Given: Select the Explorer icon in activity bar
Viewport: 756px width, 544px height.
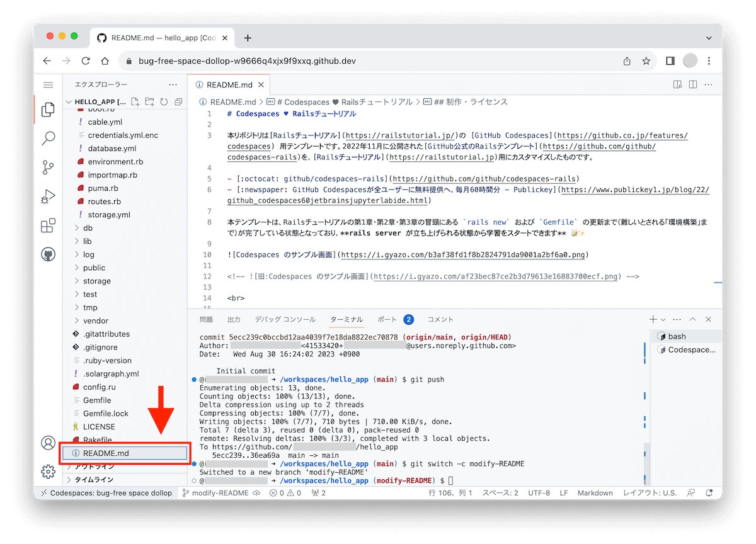Looking at the screenshot, I should pyautogui.click(x=48, y=110).
